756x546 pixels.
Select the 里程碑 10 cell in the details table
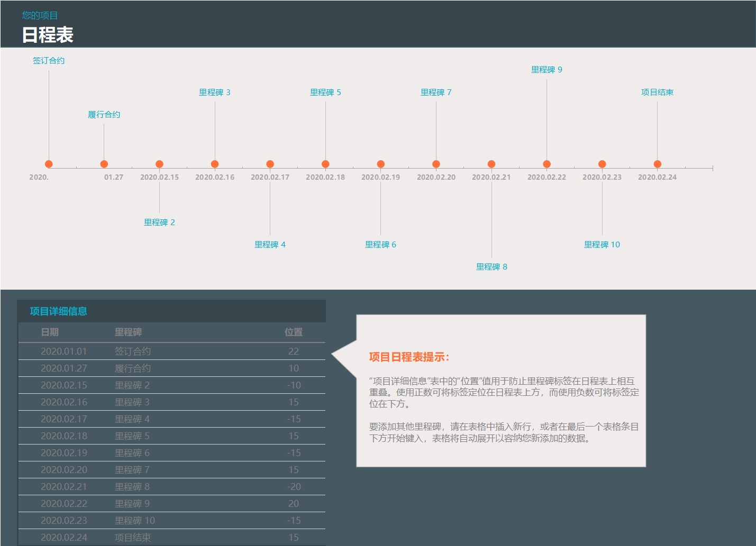[135, 521]
